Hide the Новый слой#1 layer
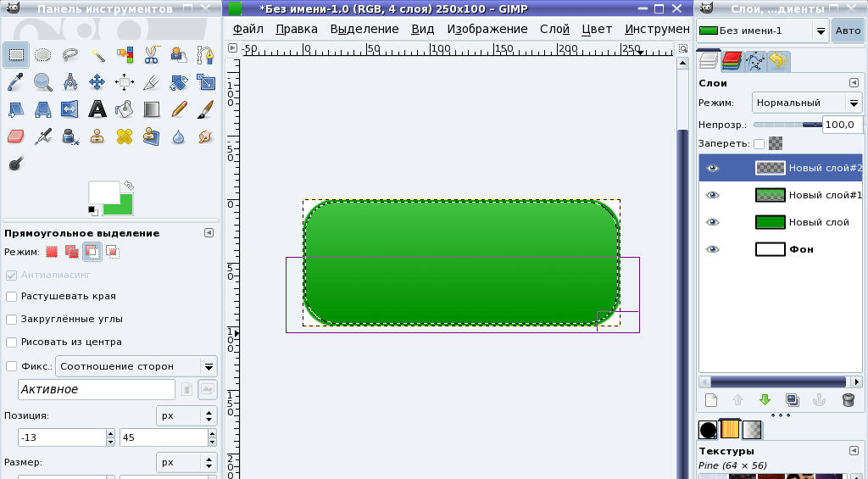868x479 pixels. pyautogui.click(x=712, y=195)
